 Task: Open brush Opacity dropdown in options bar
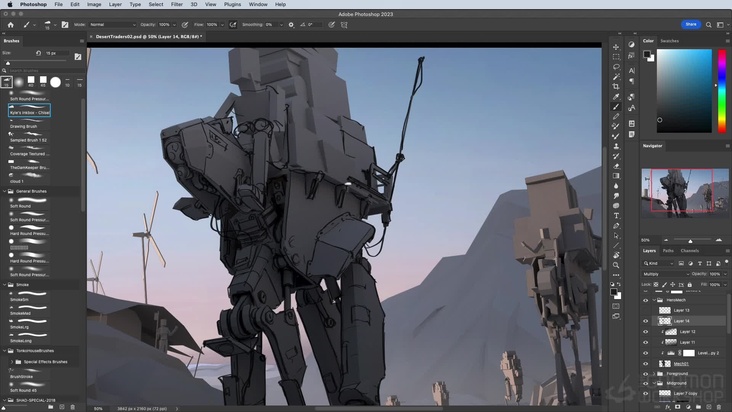175,25
